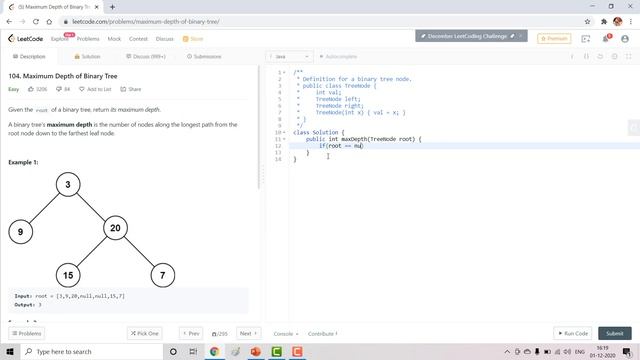Click the tree node labeled 15
Image resolution: width=640 pixels, height=360 pixels.
(68, 275)
